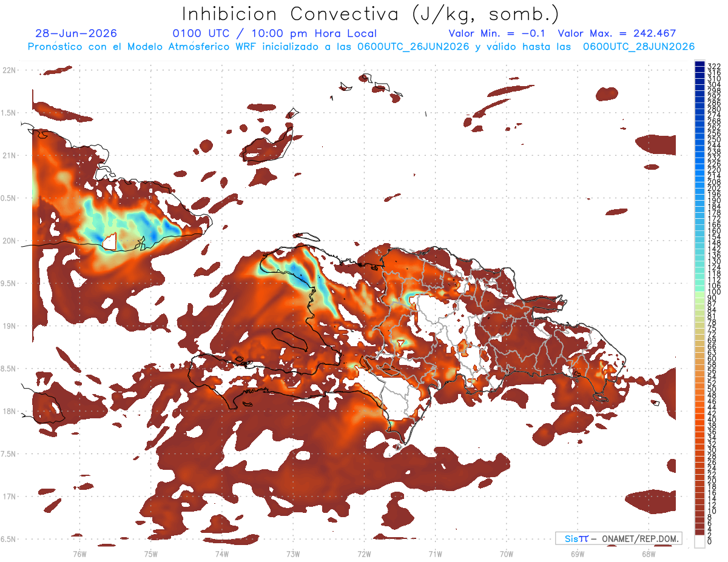Click the "68W" longitude label

648,554
